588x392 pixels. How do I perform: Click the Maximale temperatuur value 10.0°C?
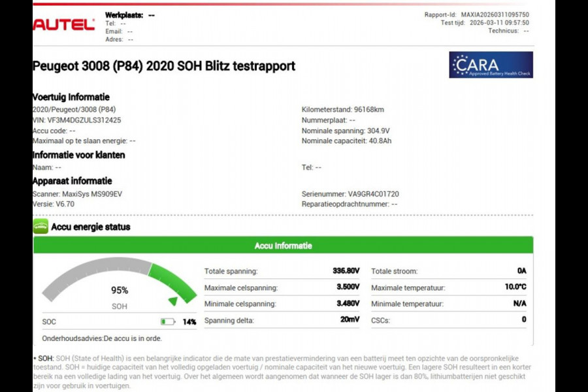[x=515, y=287]
